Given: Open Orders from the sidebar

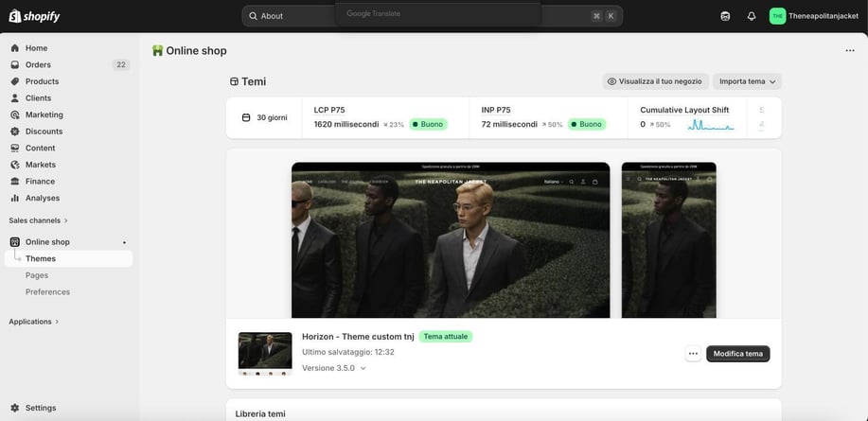Looking at the screenshot, I should [x=38, y=64].
